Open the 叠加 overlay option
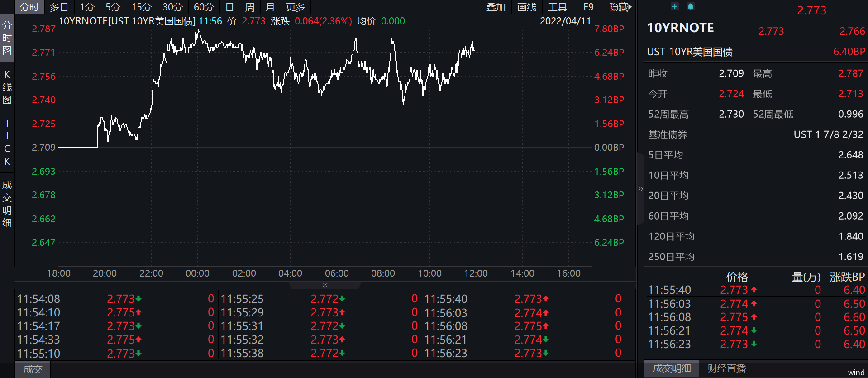This screenshot has width=868, height=378. [496, 7]
